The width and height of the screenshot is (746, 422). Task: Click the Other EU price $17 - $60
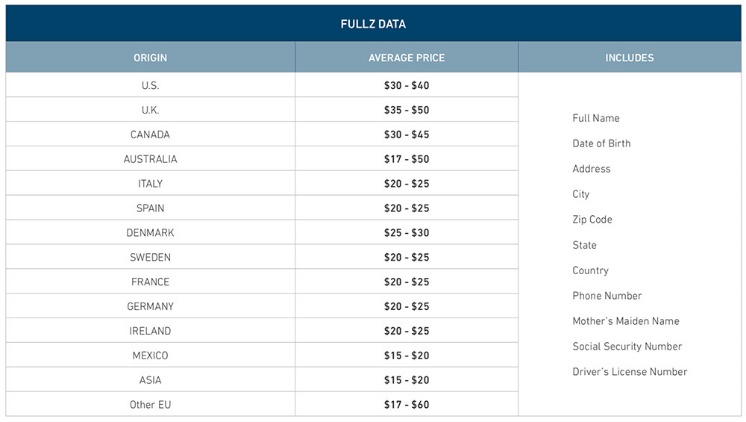407,405
